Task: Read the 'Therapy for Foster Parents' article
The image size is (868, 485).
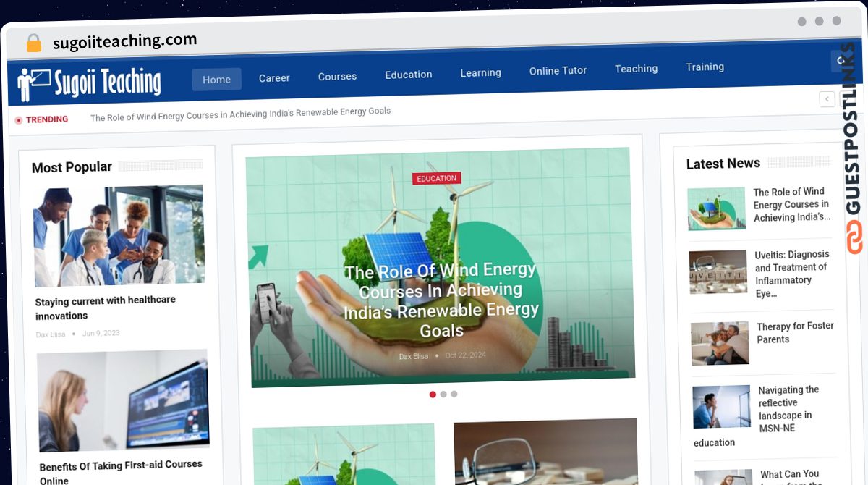Action: pos(795,332)
